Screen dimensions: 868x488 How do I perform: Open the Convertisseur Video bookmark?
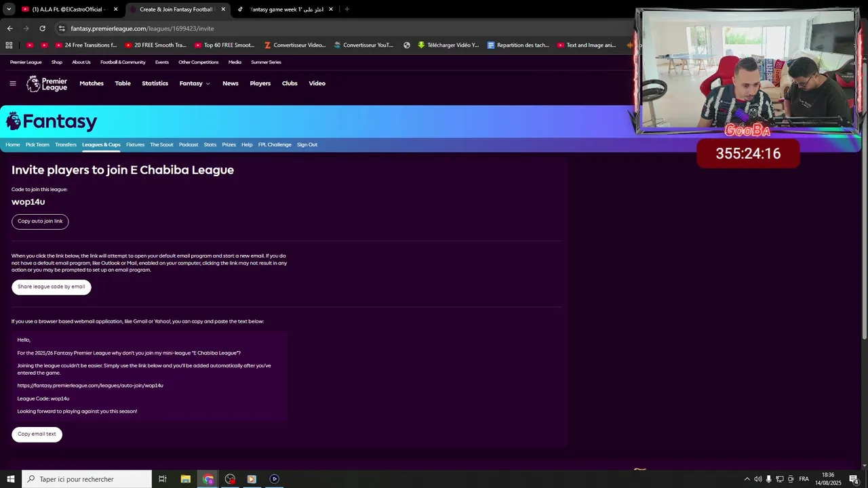point(295,45)
